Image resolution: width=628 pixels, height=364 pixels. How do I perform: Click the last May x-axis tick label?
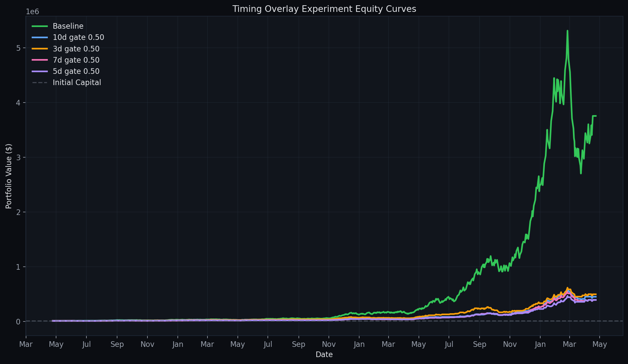[600, 344]
